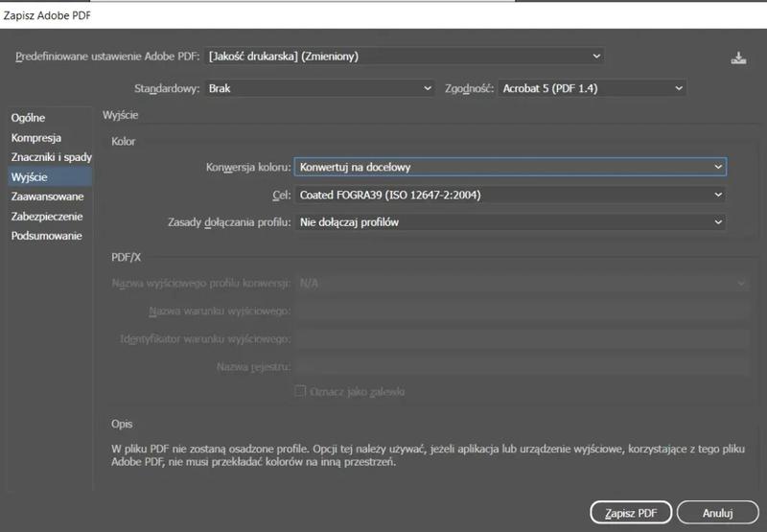The image size is (767, 532).
Task: Open the Predefiniowane ustawienie Adobe PDF dropdown
Action: click(406, 57)
